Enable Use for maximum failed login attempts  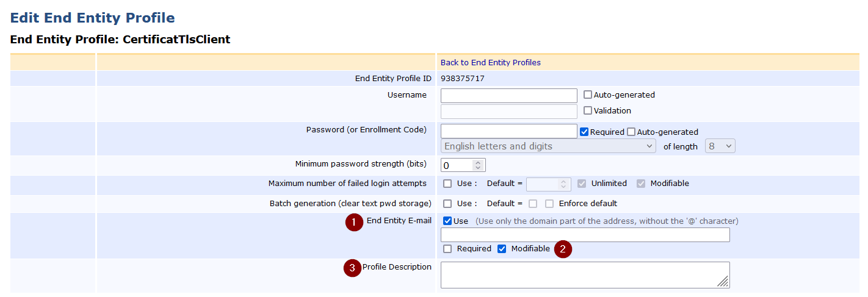pos(447,184)
